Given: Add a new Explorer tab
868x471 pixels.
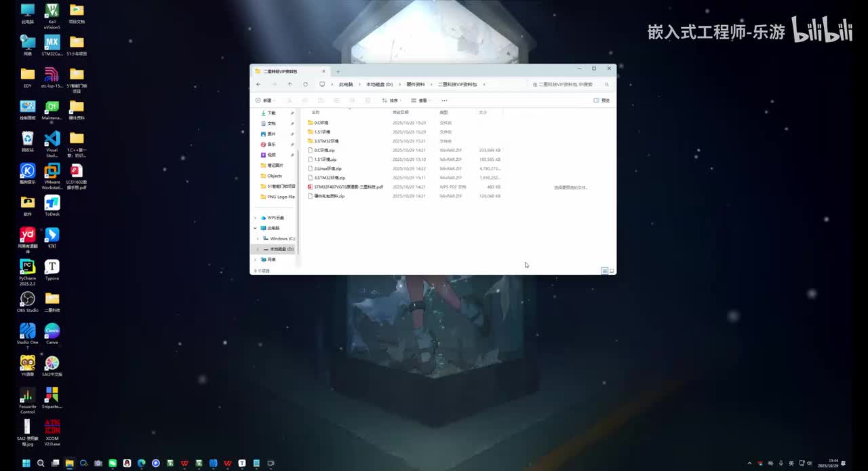Looking at the screenshot, I should (x=338, y=71).
